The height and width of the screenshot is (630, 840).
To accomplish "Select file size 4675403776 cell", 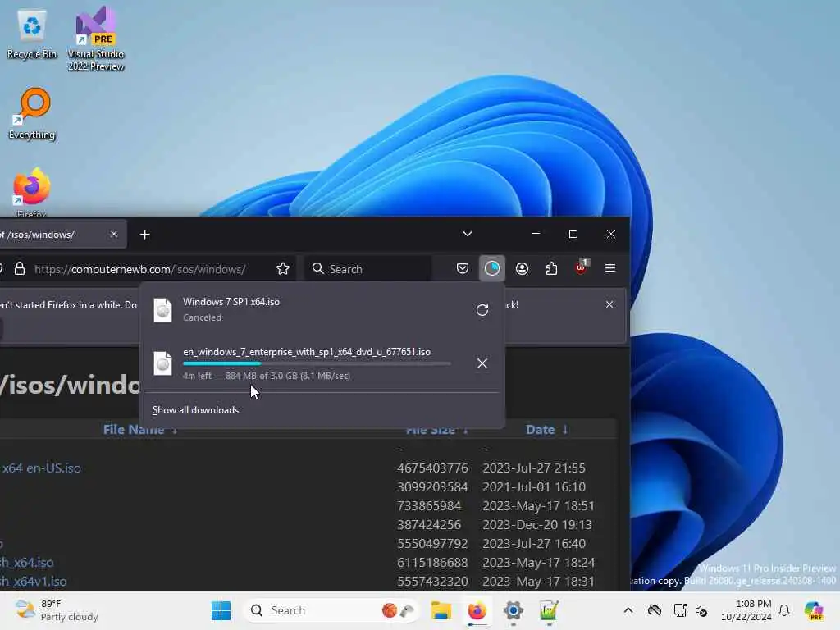I will coord(432,468).
